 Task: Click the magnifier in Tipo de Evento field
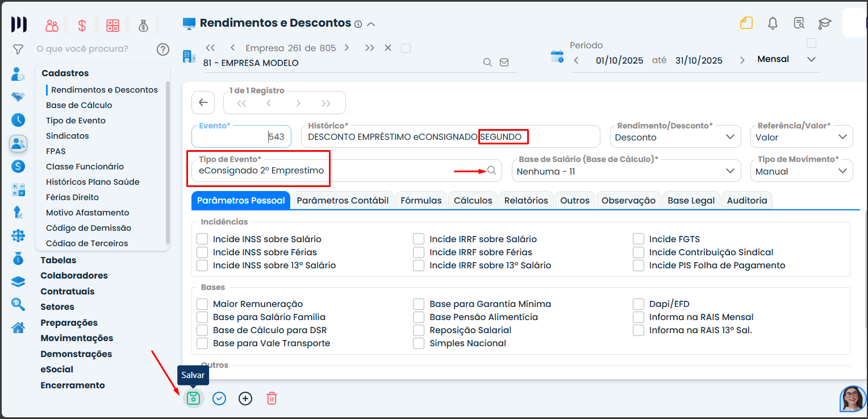[491, 171]
